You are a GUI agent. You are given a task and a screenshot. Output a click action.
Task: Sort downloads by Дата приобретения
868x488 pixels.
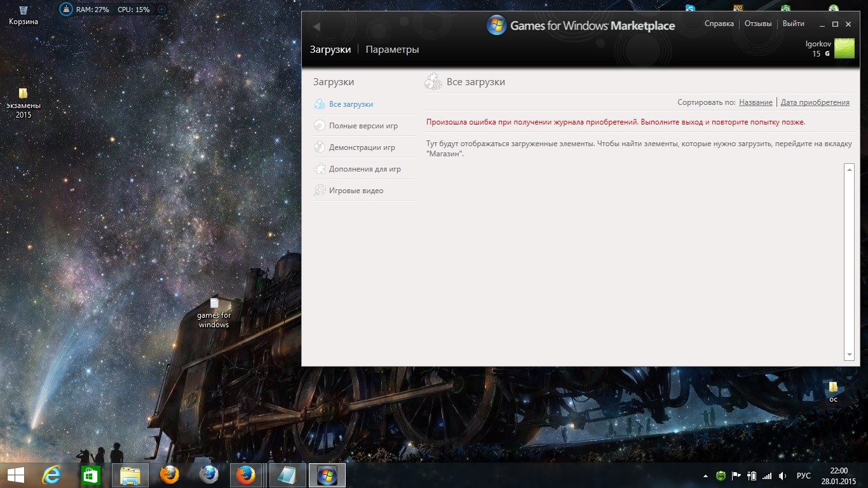point(815,102)
